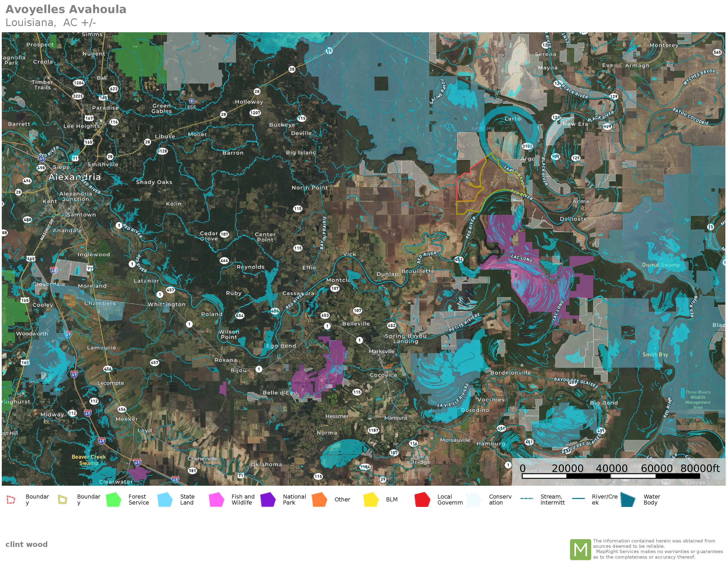Screen dimensions: 728x563
Task: Click the orange Other legend icon
Action: click(x=319, y=500)
